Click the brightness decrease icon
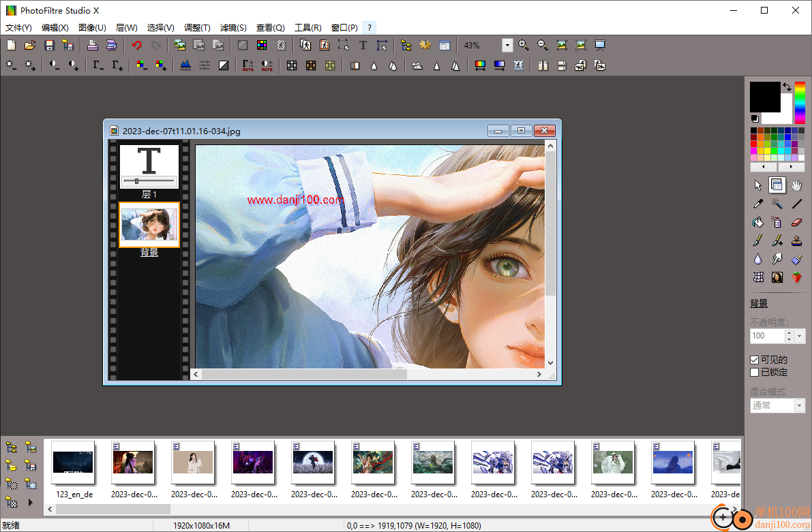The height and width of the screenshot is (532, 812). tap(11, 65)
